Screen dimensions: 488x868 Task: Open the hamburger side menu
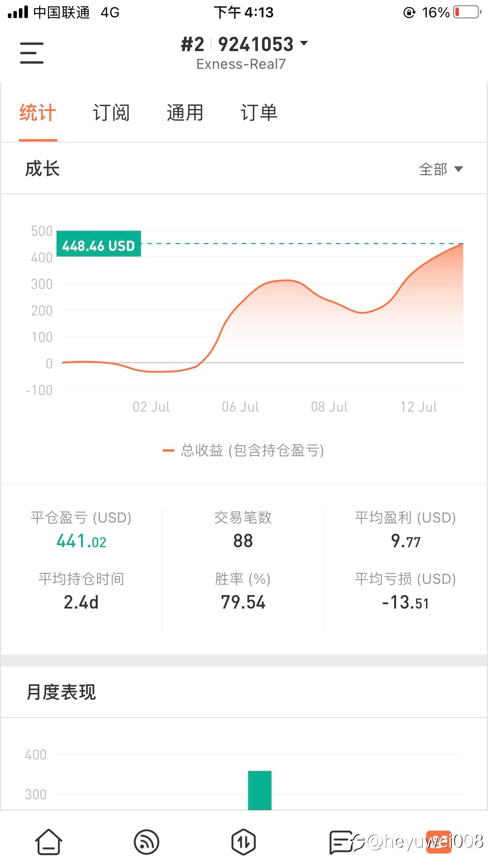pyautogui.click(x=32, y=53)
